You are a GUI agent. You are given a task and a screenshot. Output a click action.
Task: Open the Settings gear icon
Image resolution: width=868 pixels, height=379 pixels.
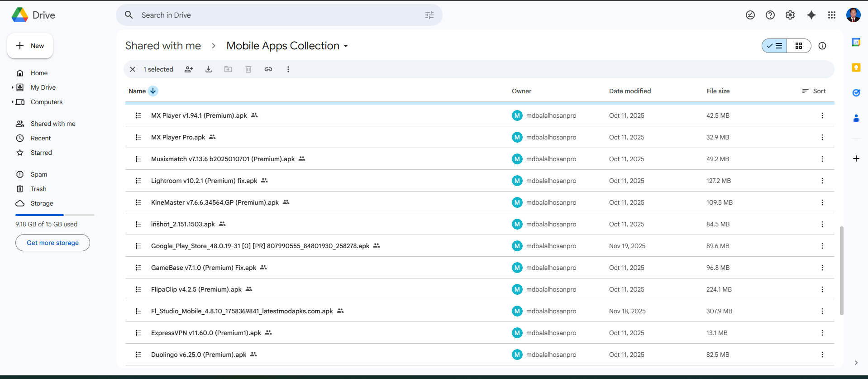pos(790,15)
